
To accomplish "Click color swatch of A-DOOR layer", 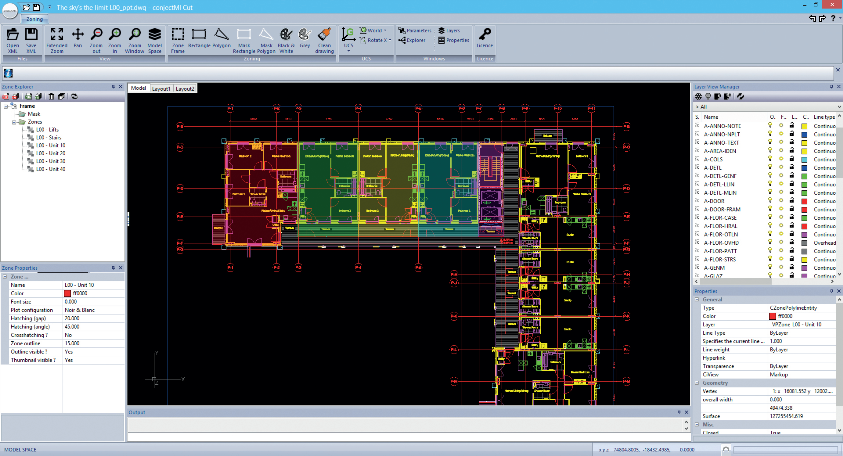I will pos(804,201).
